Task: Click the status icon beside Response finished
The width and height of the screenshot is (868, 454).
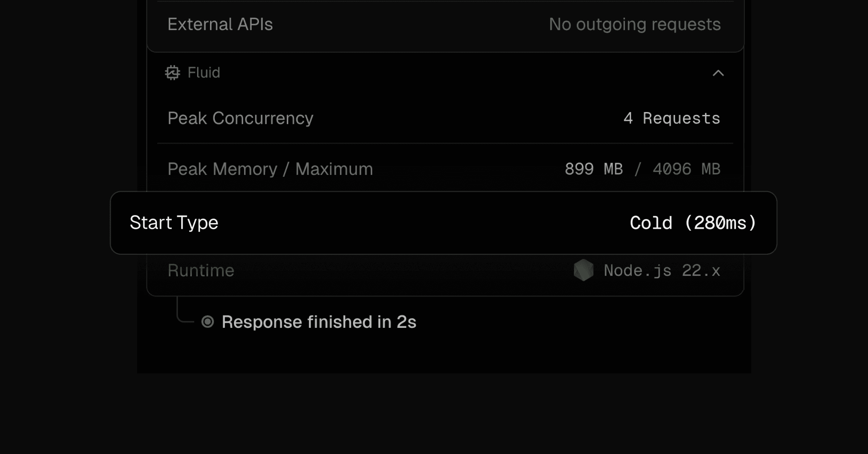Action: [208, 322]
